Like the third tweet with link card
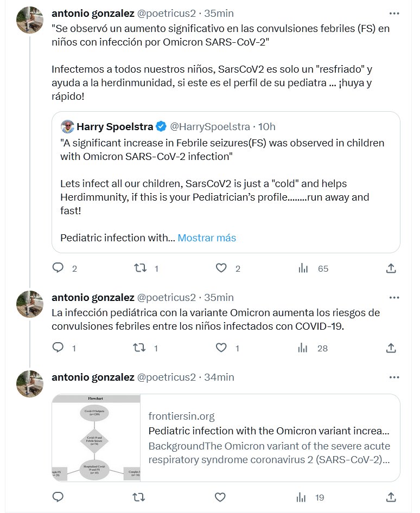The image size is (420, 513). pyautogui.click(x=220, y=497)
